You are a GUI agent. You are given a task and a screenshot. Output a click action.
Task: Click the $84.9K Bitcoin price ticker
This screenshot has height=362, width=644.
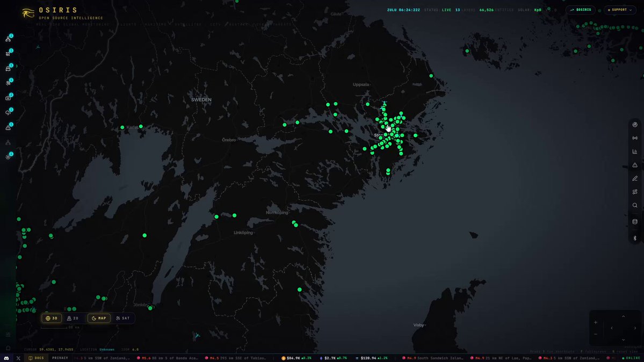(296, 358)
